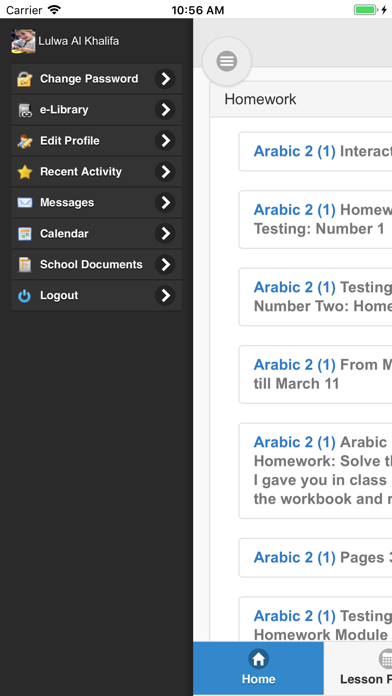Expand Messages using the arrow button
Viewport: 392px width, 696px height.
[x=165, y=203]
